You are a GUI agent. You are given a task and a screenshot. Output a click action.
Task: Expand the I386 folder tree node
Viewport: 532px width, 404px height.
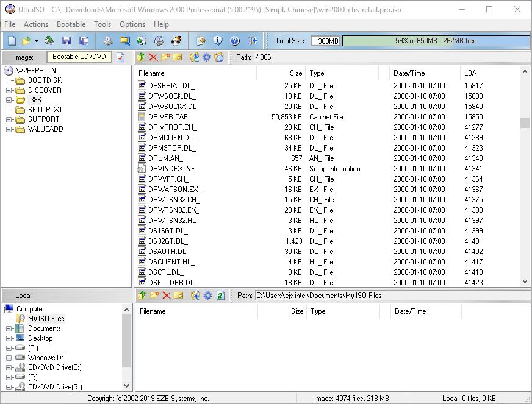click(x=9, y=100)
